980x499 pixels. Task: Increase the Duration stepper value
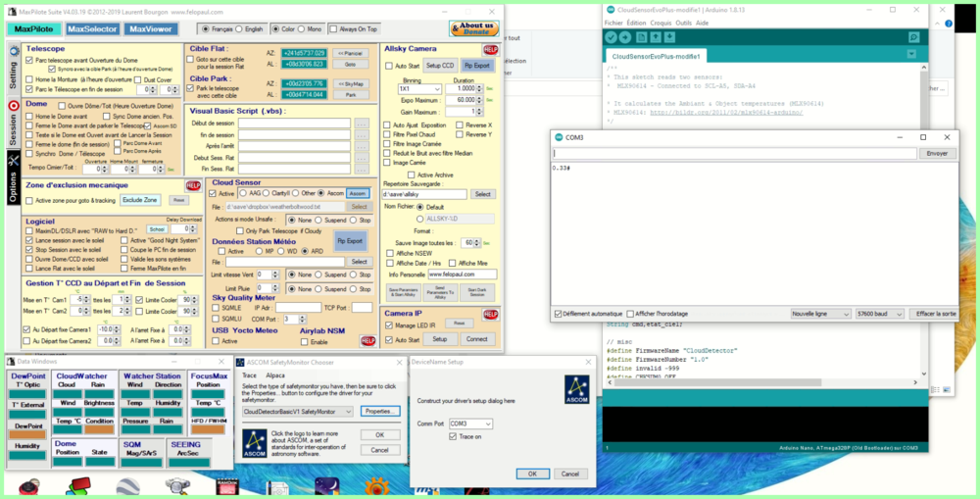tap(480, 87)
